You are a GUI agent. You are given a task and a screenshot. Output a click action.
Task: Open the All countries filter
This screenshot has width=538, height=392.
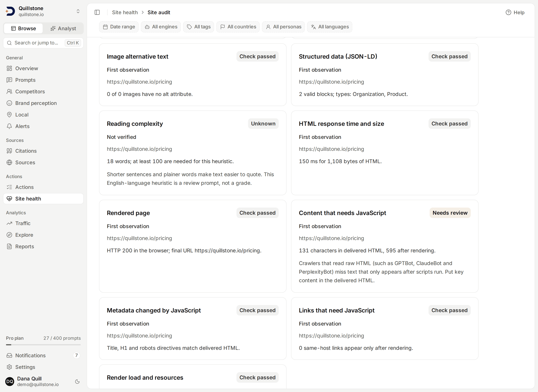pyautogui.click(x=238, y=27)
